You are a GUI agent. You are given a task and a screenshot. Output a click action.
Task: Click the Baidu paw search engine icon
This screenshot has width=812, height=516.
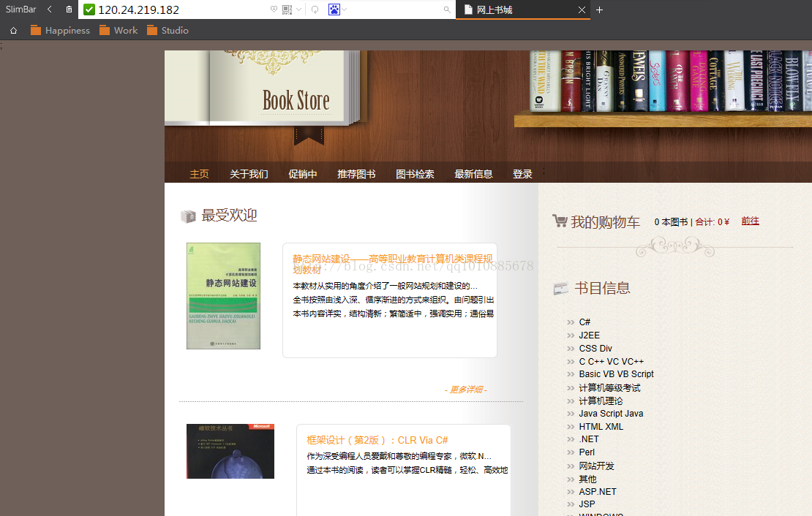click(334, 10)
